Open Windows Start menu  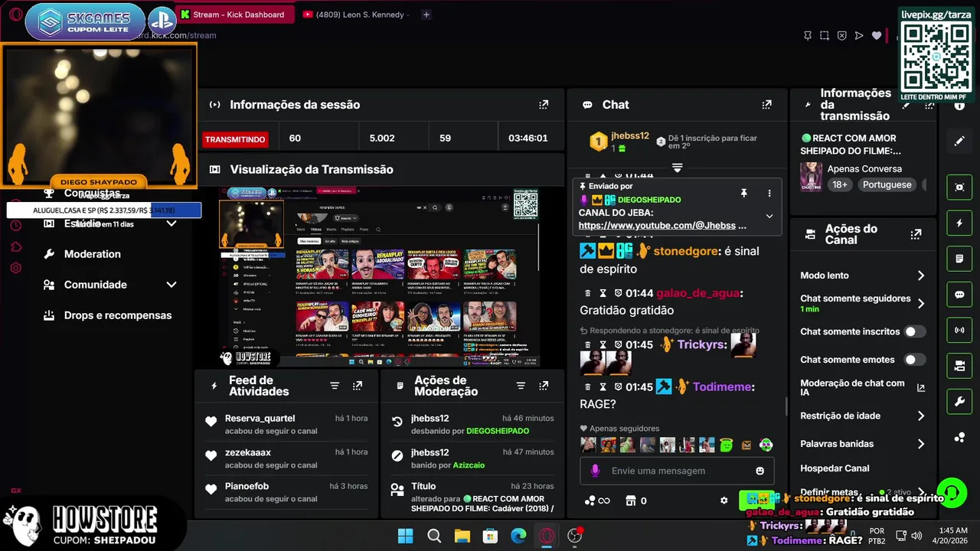pos(405,536)
